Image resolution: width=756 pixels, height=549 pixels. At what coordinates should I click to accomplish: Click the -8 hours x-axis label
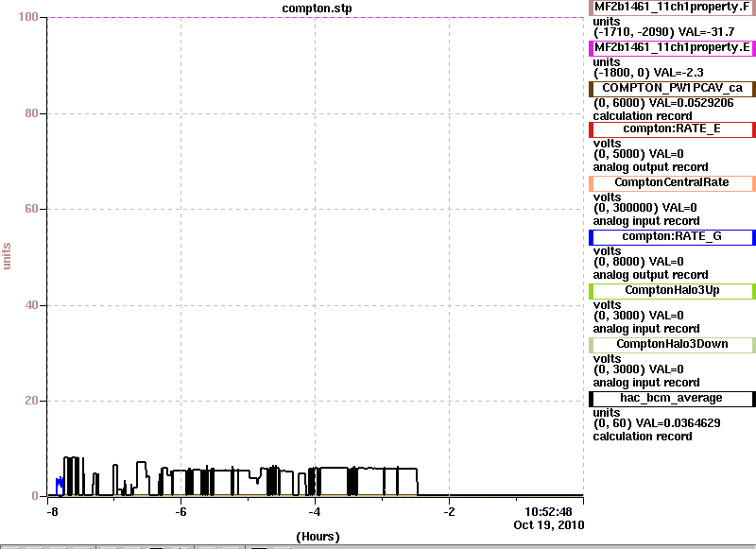(52, 512)
